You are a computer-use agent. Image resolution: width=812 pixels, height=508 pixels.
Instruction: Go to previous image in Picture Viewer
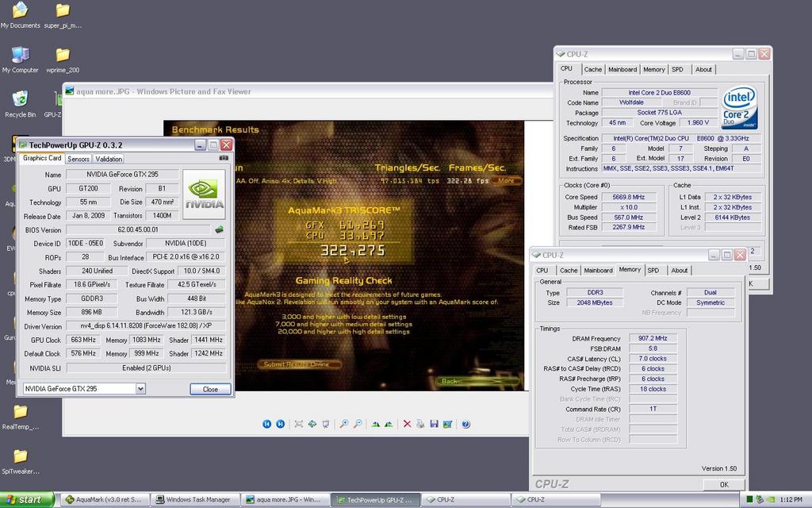[x=266, y=424]
